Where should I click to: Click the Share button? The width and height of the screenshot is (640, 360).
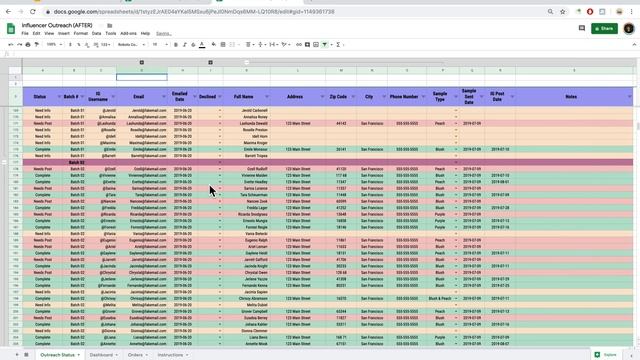(604, 29)
